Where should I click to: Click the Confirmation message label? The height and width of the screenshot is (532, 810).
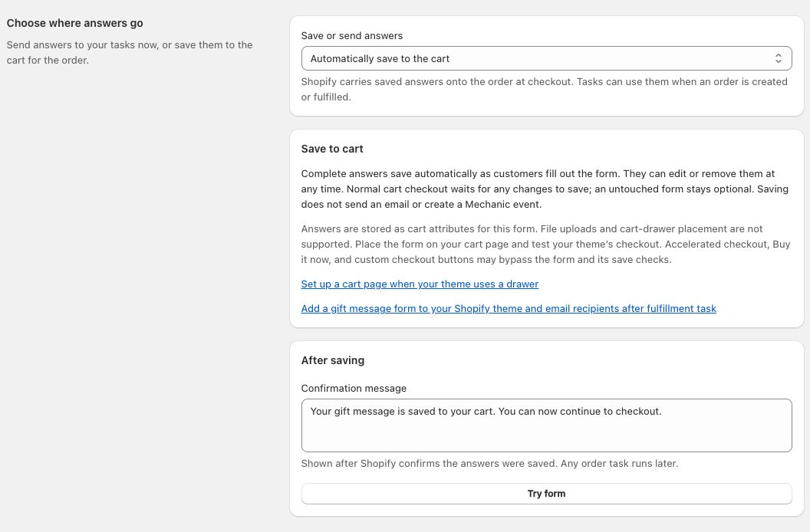(x=354, y=389)
